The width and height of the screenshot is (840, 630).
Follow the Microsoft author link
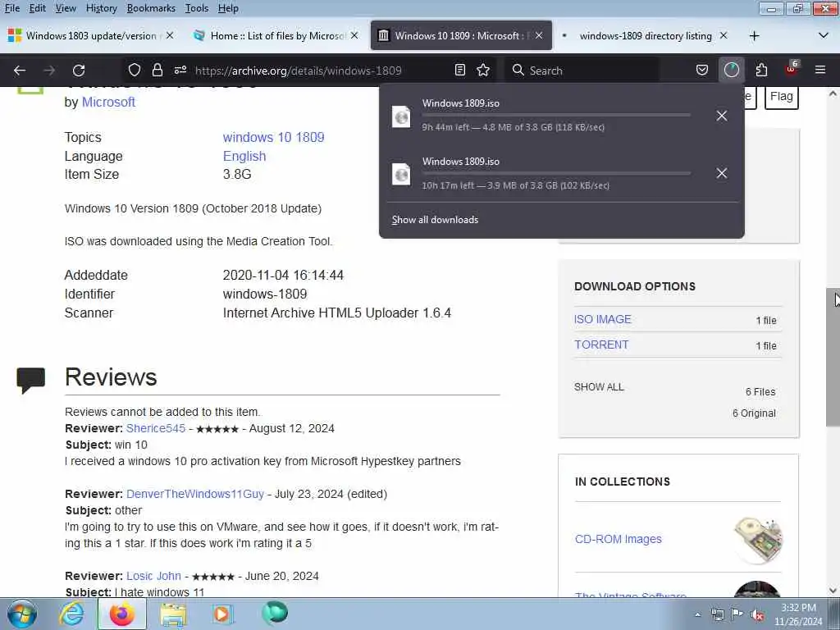(x=108, y=102)
